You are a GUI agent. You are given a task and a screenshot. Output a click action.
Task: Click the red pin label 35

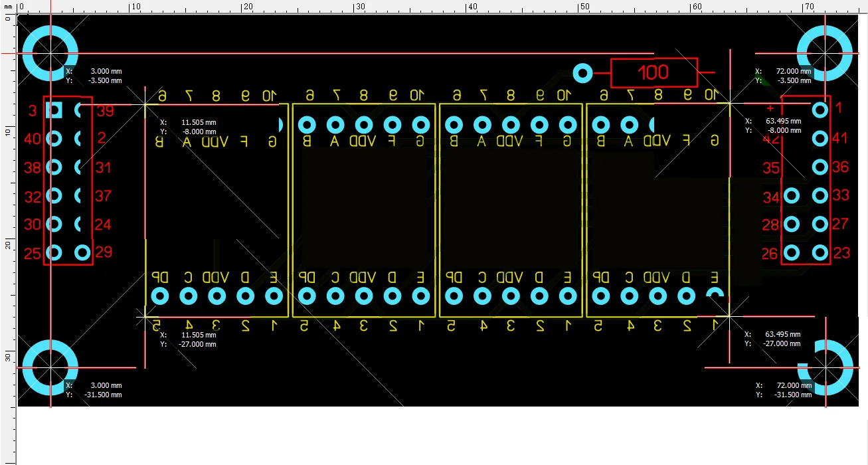tap(771, 168)
